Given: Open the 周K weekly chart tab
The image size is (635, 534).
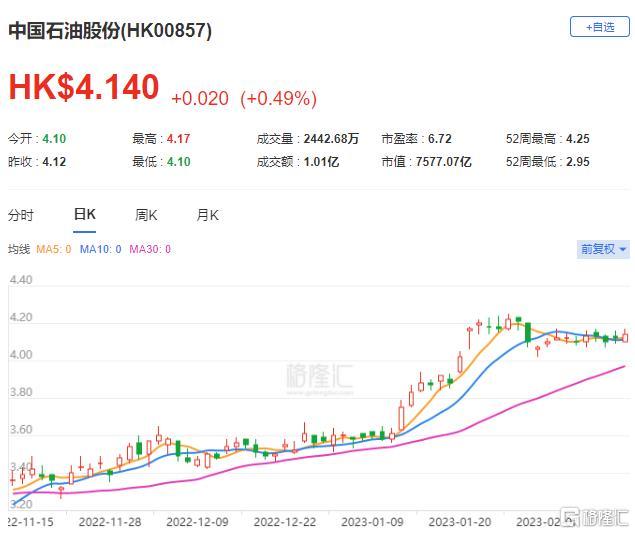Looking at the screenshot, I should click(x=146, y=215).
